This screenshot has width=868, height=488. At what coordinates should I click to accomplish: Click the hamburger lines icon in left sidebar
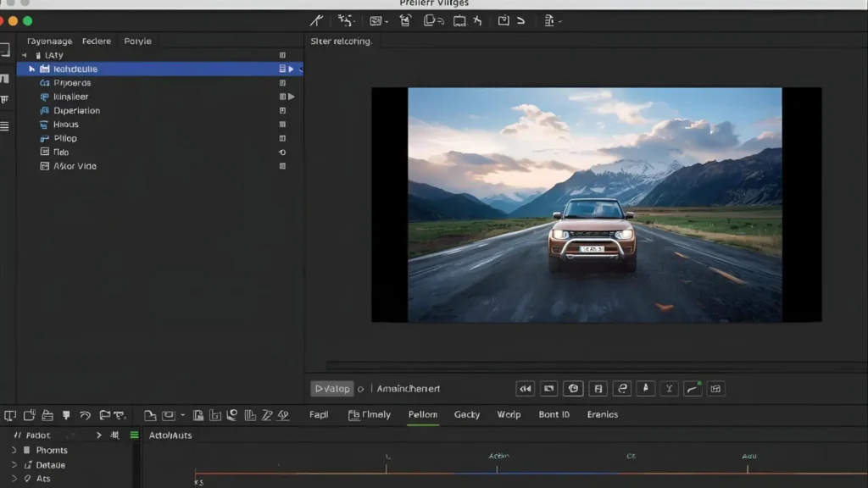pyautogui.click(x=5, y=126)
